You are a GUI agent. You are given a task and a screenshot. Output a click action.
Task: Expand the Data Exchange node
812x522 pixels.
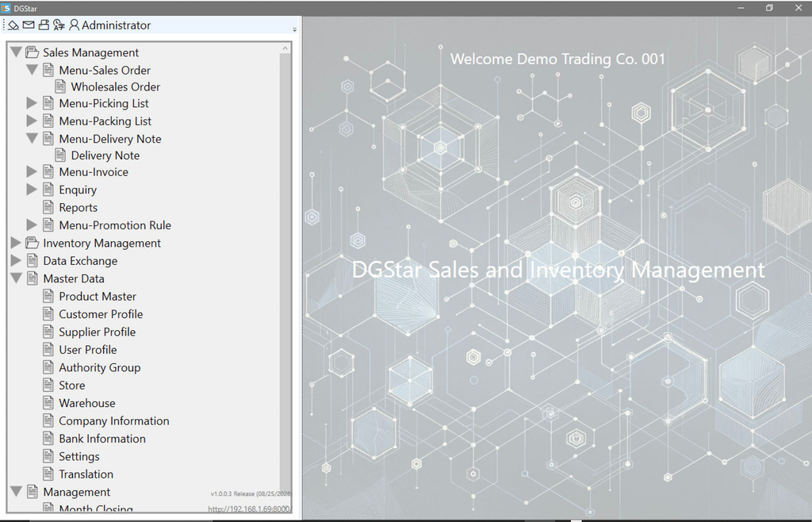coord(16,260)
